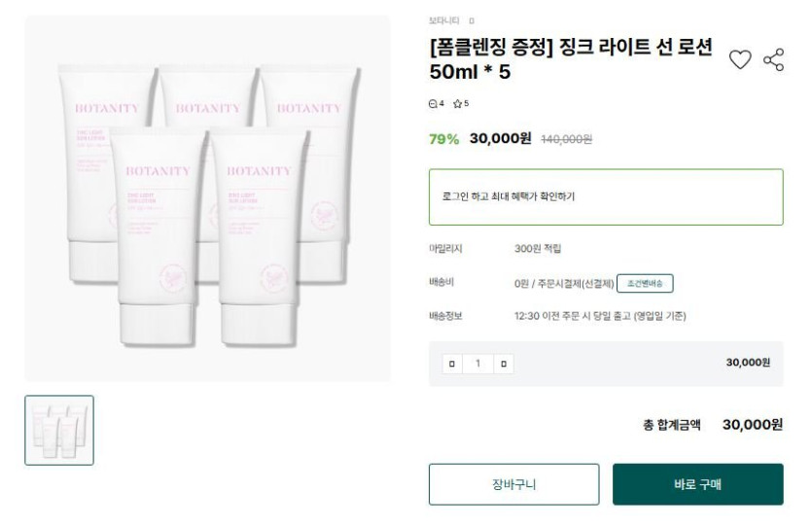Click the large Botanity sun lotion image
This screenshot has height=527, width=812.
coord(207,199)
